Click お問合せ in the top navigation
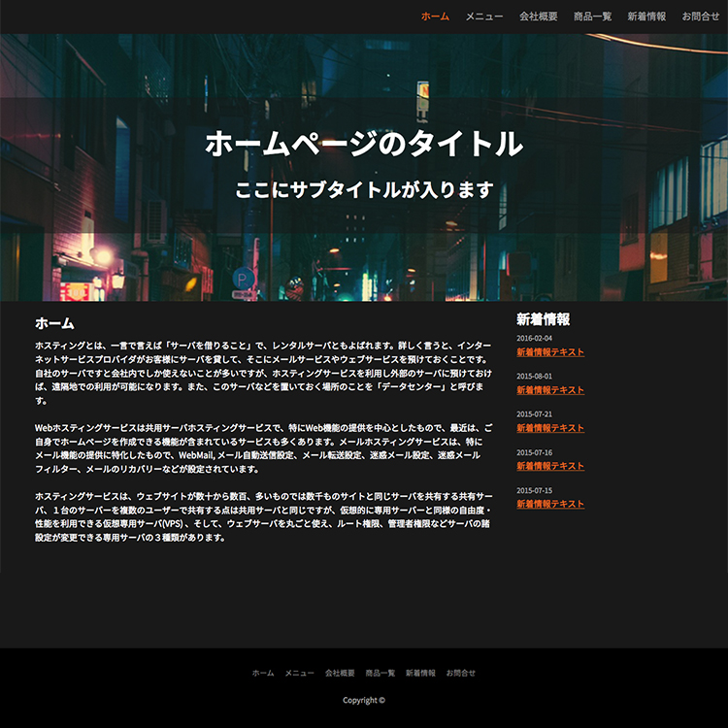The image size is (728, 728). pos(700,17)
